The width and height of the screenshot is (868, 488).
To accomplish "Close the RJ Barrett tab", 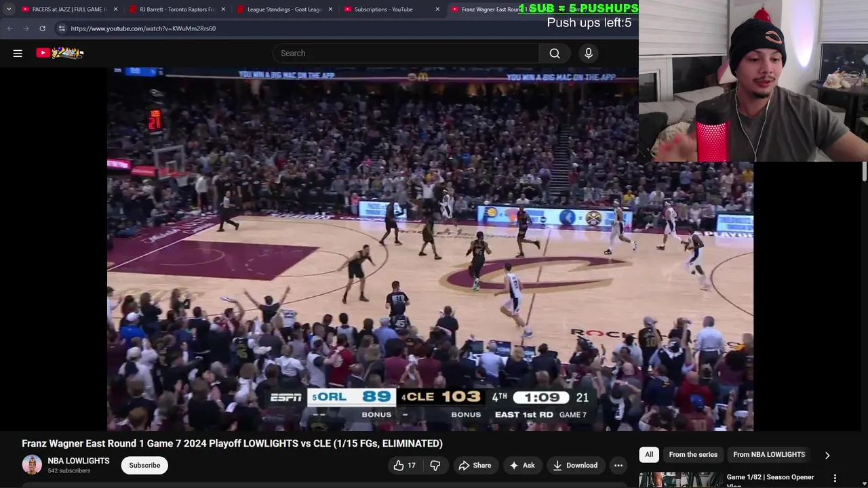I will [x=223, y=9].
